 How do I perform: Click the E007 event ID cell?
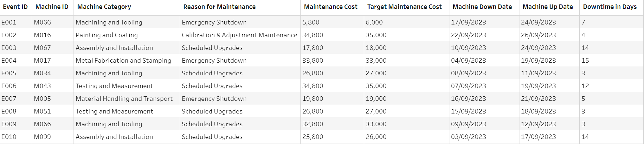coord(9,99)
